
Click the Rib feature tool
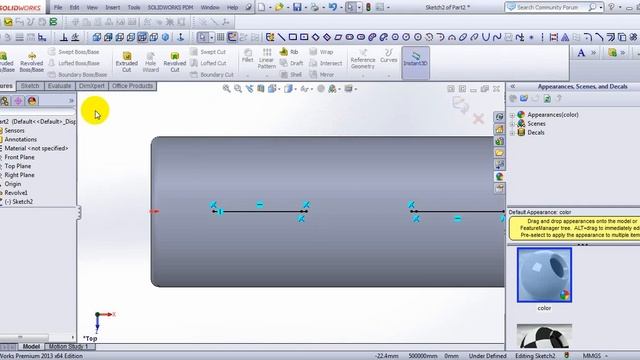click(289, 52)
